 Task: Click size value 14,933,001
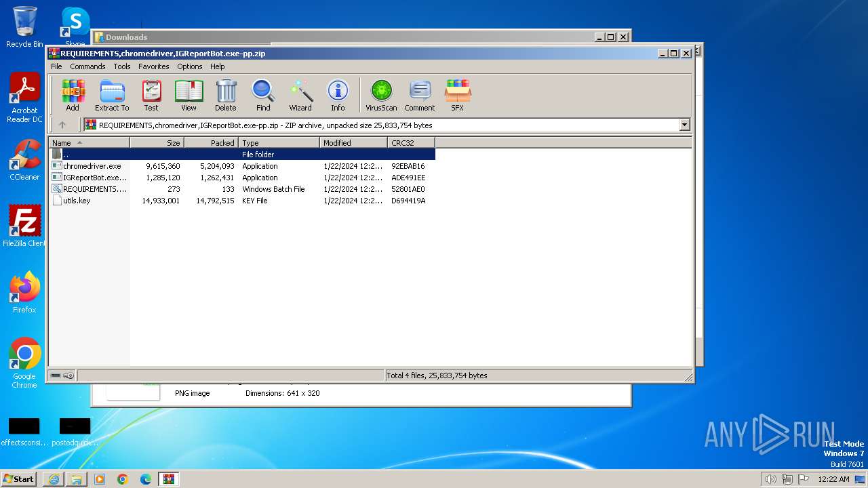(161, 201)
